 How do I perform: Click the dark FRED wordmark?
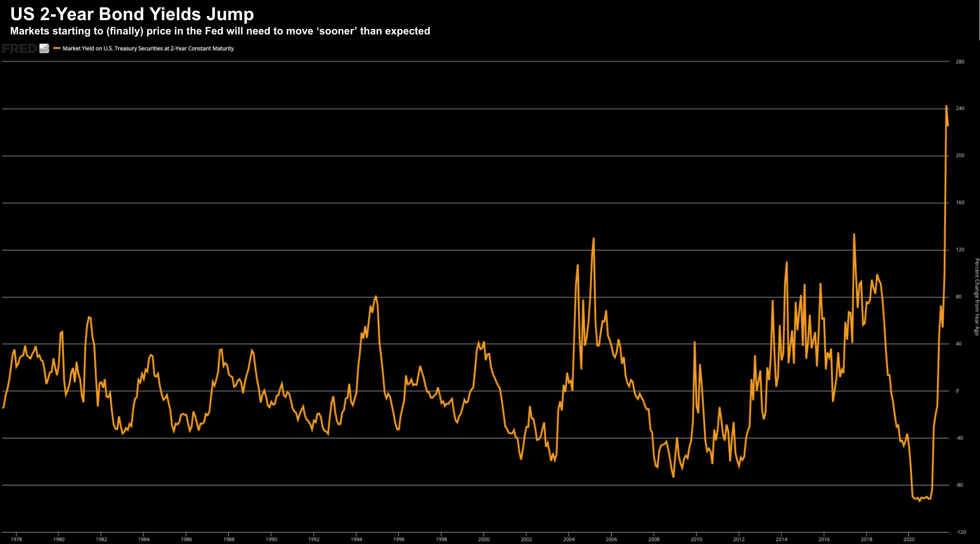tap(19, 49)
